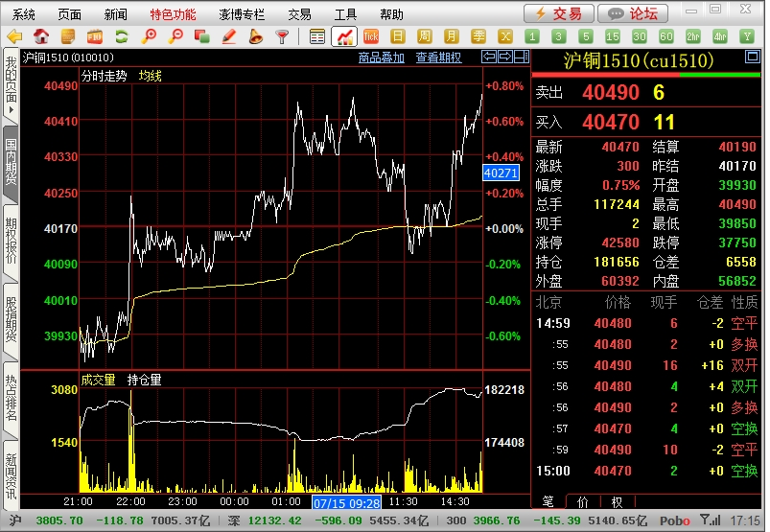Open the 系统 menu

(x=24, y=14)
